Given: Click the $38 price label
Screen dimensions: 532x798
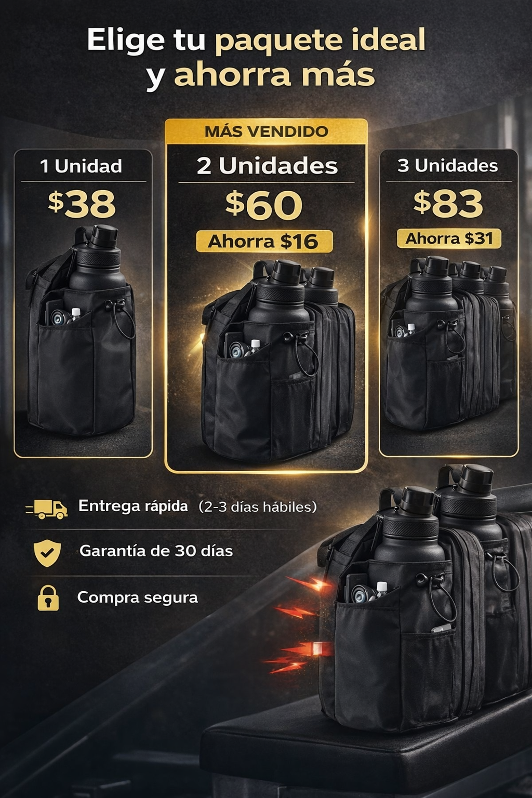Looking at the screenshot, I should (x=82, y=204).
